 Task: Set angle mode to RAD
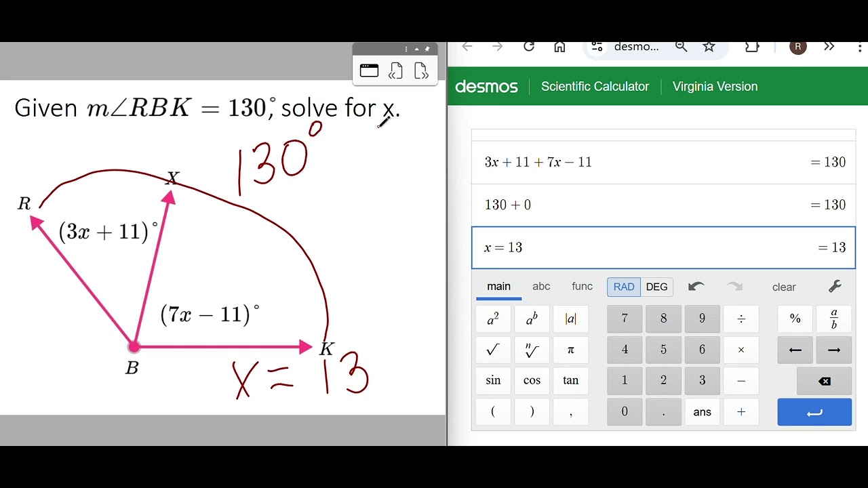tap(624, 287)
